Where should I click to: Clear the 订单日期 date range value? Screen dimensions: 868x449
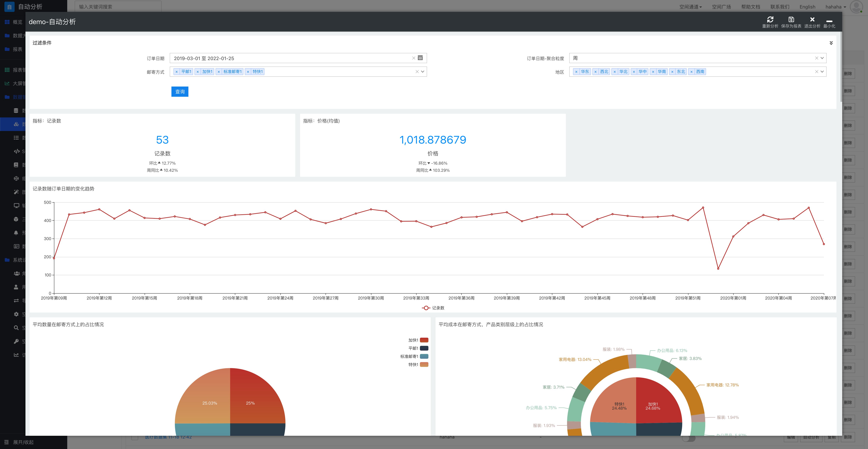point(413,58)
